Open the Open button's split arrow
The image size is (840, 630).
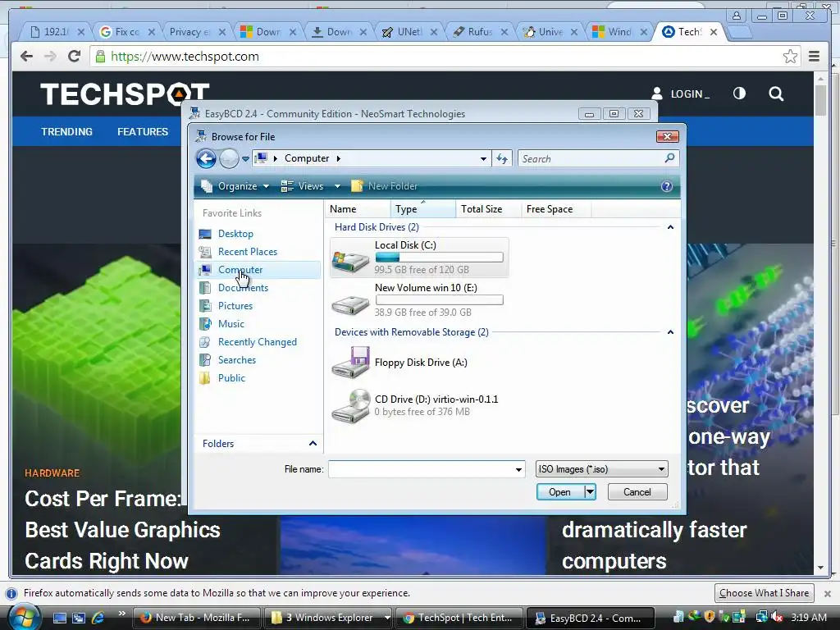[590, 492]
